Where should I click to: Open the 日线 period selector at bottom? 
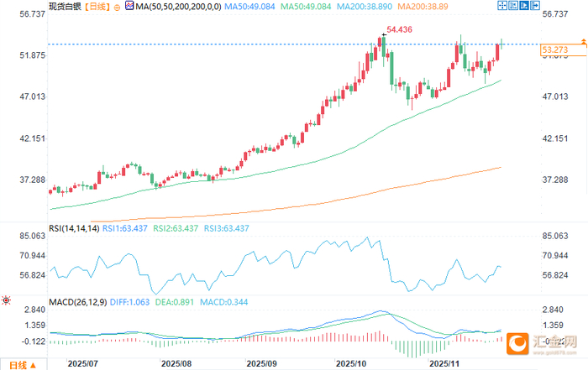(23, 365)
